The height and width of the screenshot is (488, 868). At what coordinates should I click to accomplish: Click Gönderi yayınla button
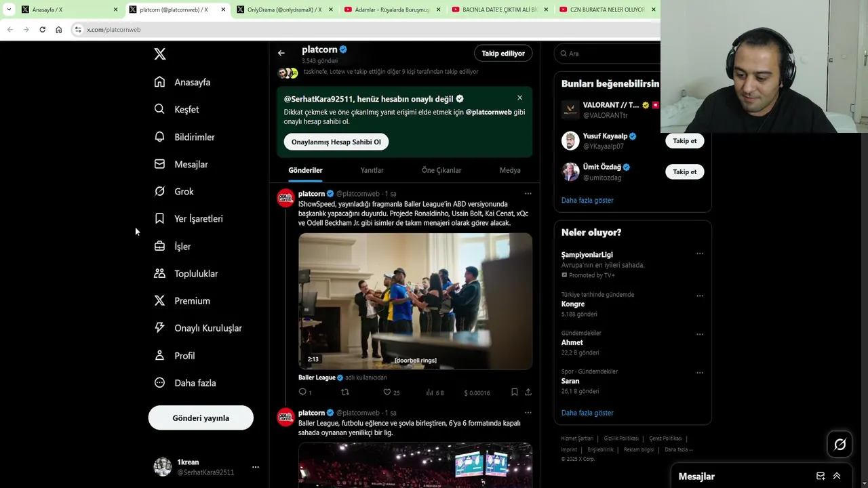201,418
